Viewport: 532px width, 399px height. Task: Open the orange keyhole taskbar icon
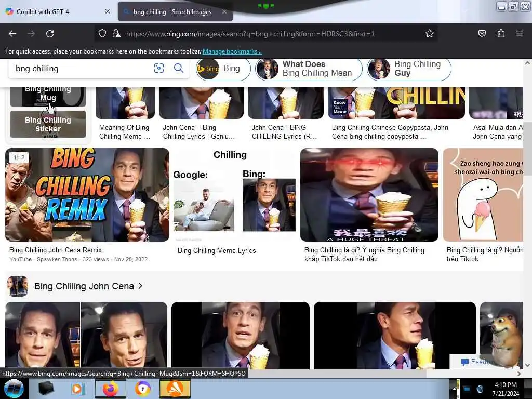point(143,389)
